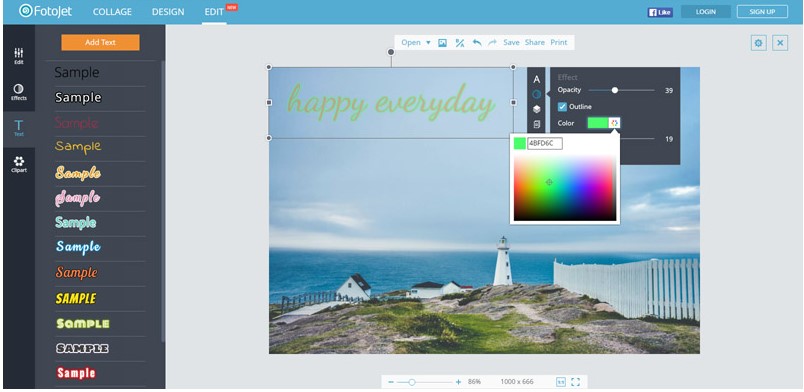Switch to the COLLAGE tab
Image resolution: width=804 pixels, height=392 pixels.
click(112, 12)
